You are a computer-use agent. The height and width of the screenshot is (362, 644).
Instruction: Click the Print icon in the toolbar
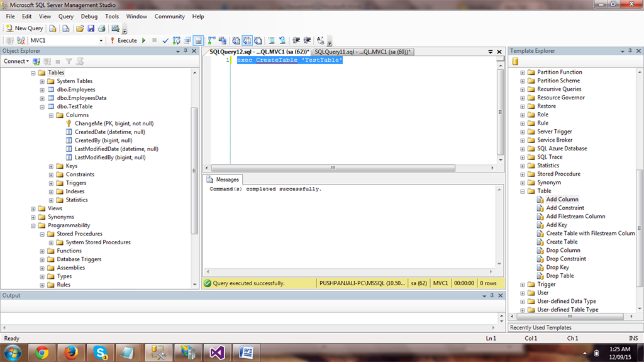click(101, 28)
